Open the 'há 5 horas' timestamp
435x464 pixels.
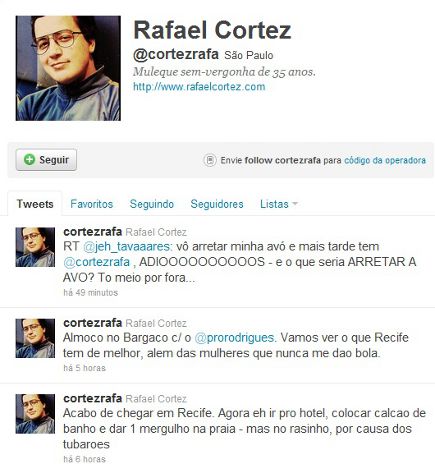84,368
